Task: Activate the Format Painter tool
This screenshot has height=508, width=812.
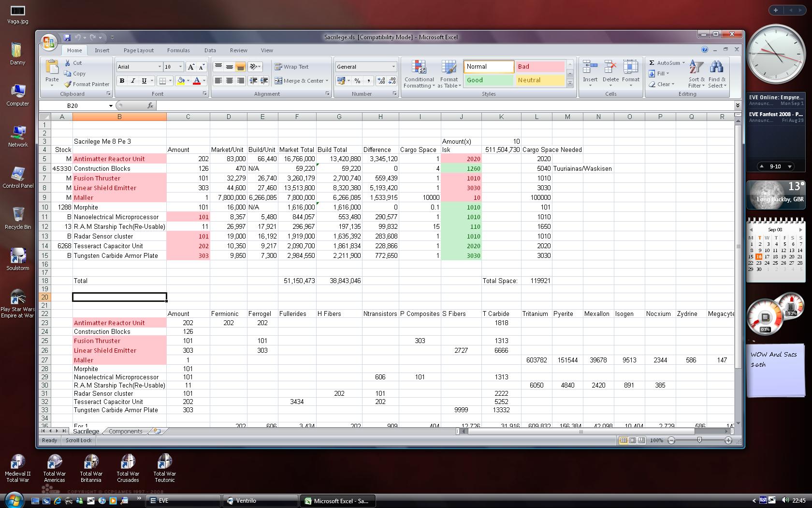Action: (87, 84)
